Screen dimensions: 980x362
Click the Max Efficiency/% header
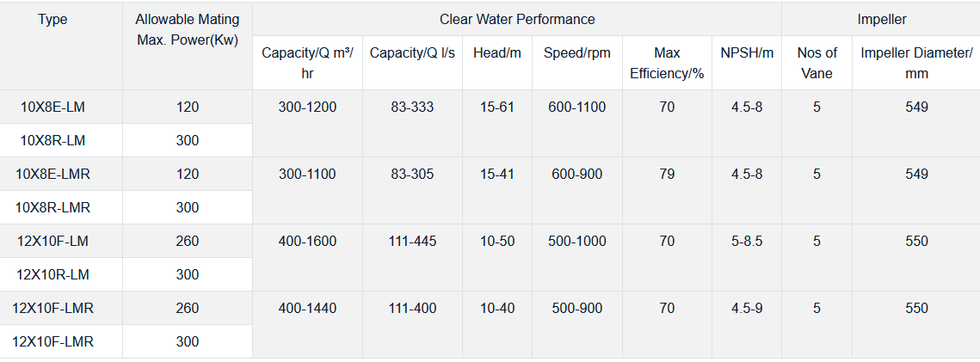click(x=667, y=63)
